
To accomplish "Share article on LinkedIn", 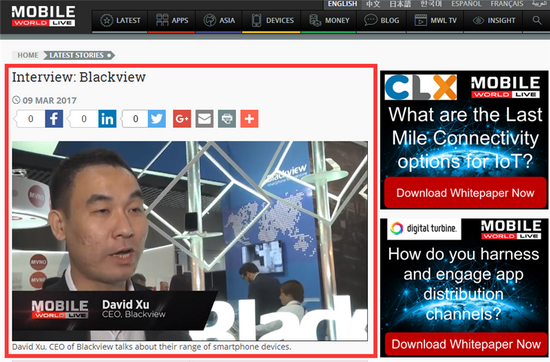I will [107, 119].
